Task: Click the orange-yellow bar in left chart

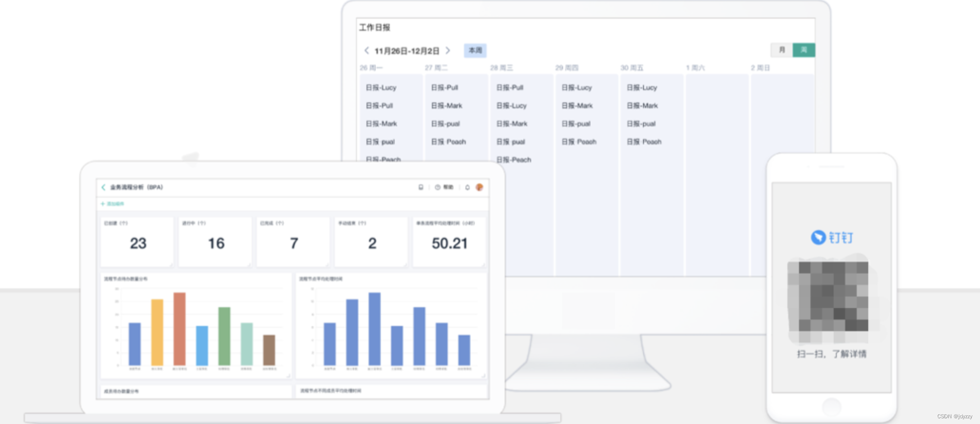Action: click(157, 333)
